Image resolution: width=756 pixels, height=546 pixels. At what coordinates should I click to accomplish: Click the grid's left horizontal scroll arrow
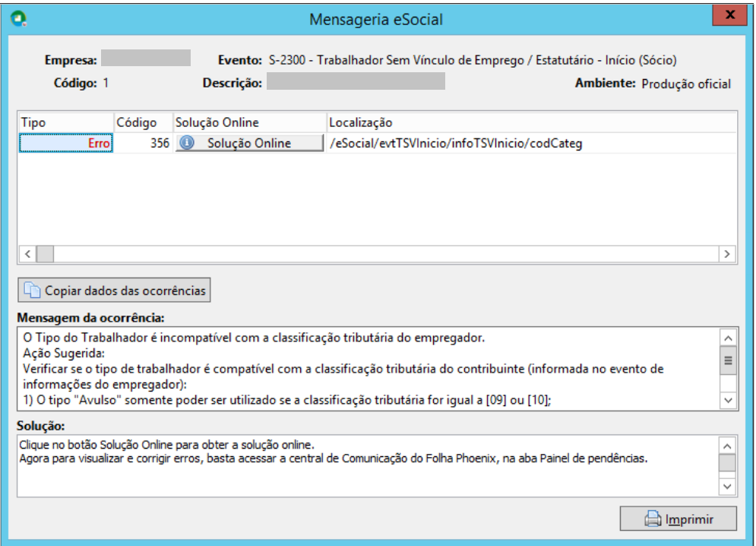(x=28, y=254)
